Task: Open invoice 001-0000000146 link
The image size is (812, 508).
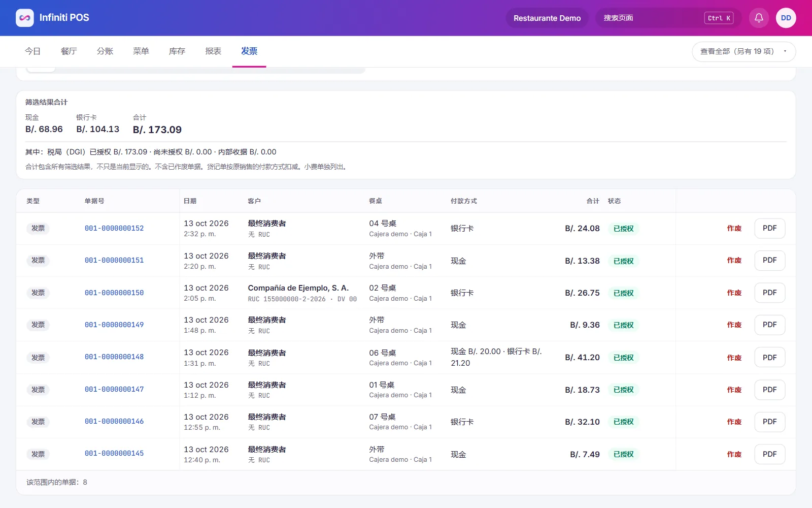Action: [114, 422]
